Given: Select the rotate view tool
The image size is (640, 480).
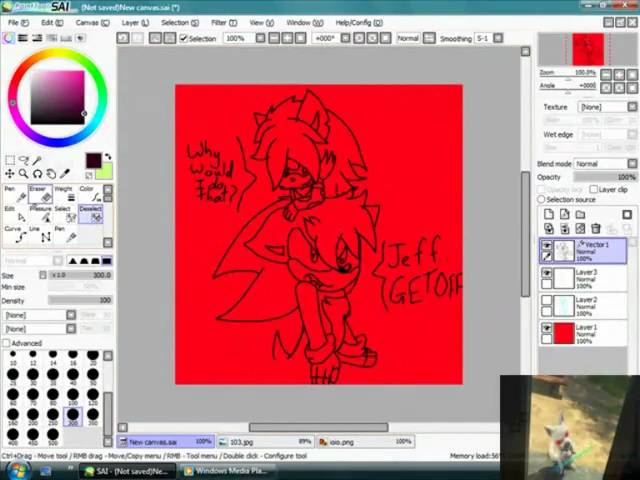Looking at the screenshot, I should (37, 174).
